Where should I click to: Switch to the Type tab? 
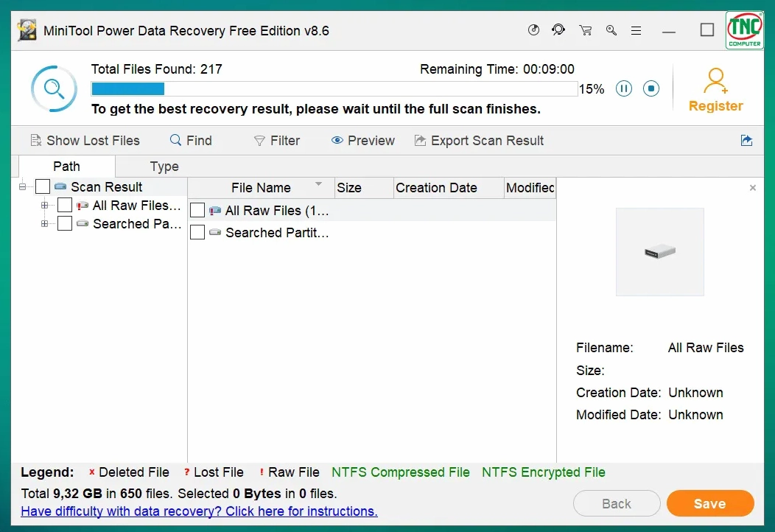click(164, 167)
